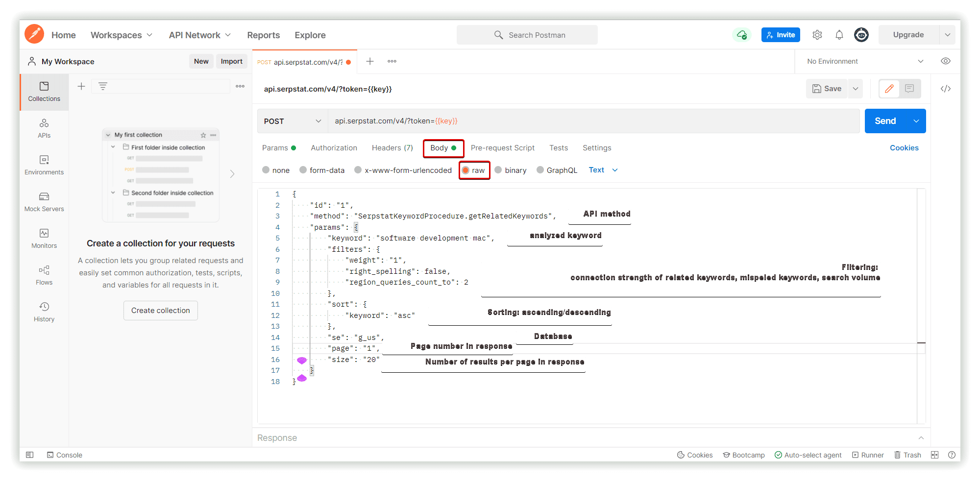Click the Search Postman field
This screenshot has height=481, width=980.
click(x=527, y=35)
